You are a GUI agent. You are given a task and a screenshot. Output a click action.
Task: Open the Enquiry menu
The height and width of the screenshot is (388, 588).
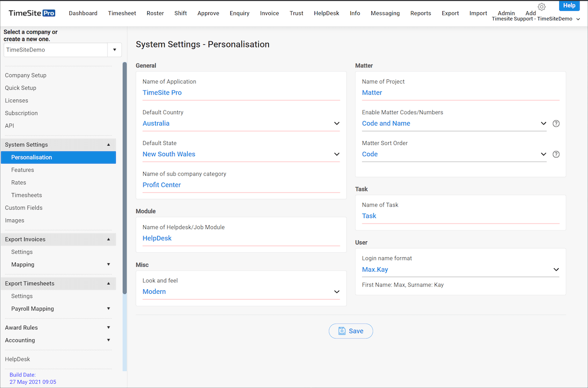(240, 13)
